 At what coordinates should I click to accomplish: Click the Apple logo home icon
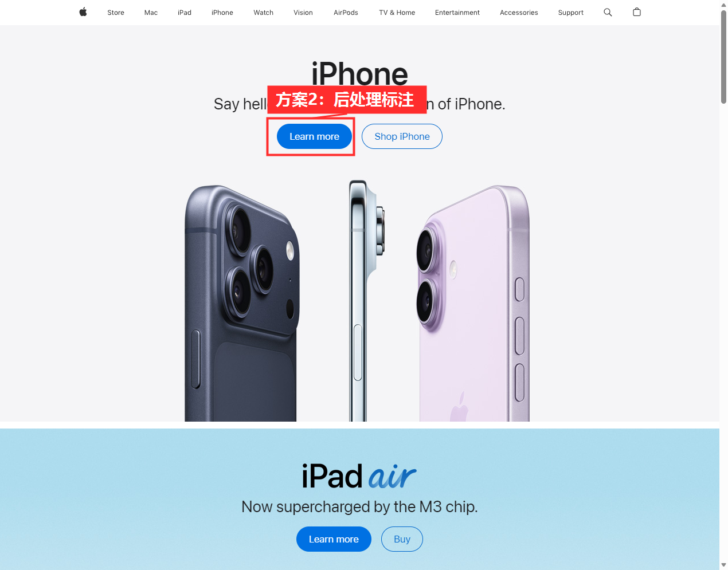83,12
